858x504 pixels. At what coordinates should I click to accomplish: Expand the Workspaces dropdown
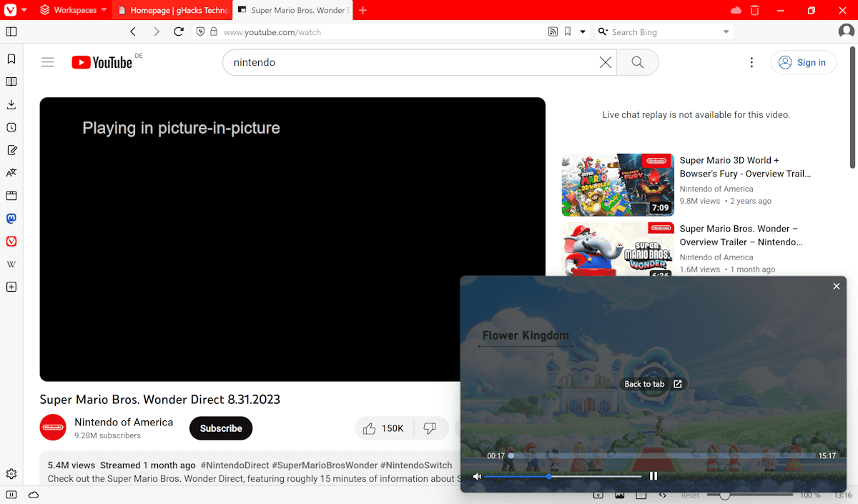click(104, 10)
